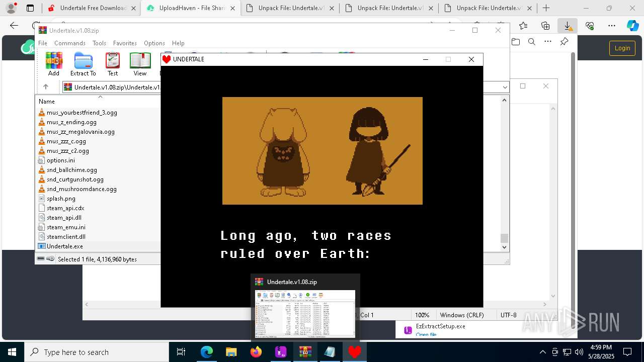Click EzExtractSetup.exe download entry
The height and width of the screenshot is (362, 644).
coord(440,326)
